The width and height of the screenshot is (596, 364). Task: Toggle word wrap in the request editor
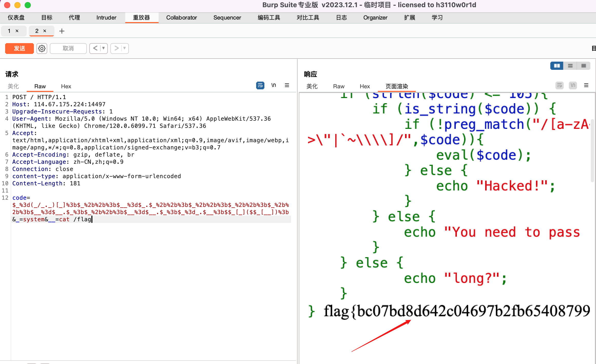click(x=260, y=85)
